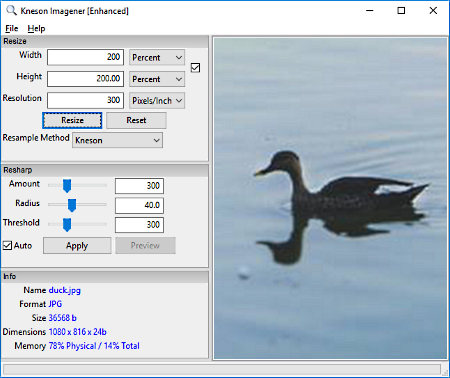
Task: Toggle the aspect ratio lock checkbox
Action: (195, 68)
